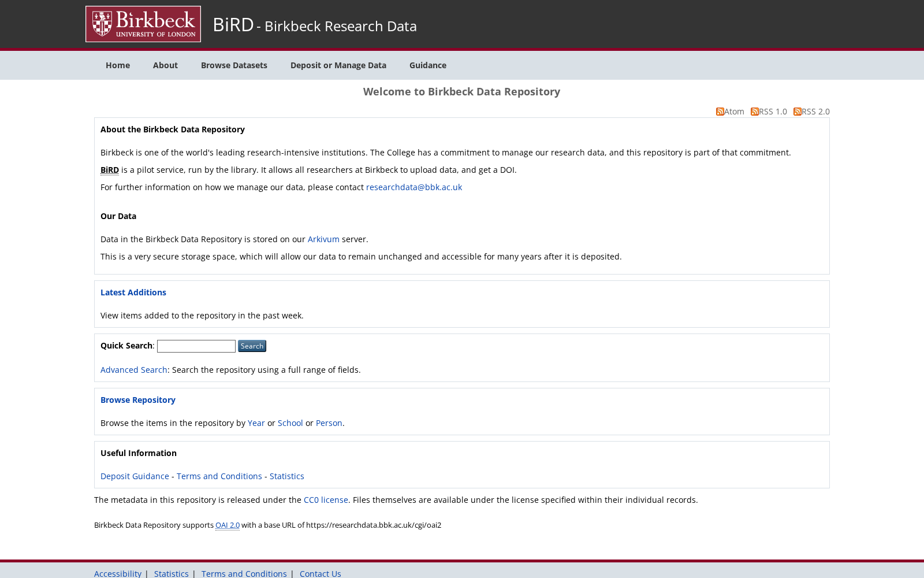Open Terms and Conditions under Useful Information
Viewport: 924px width, 578px height.
219,476
